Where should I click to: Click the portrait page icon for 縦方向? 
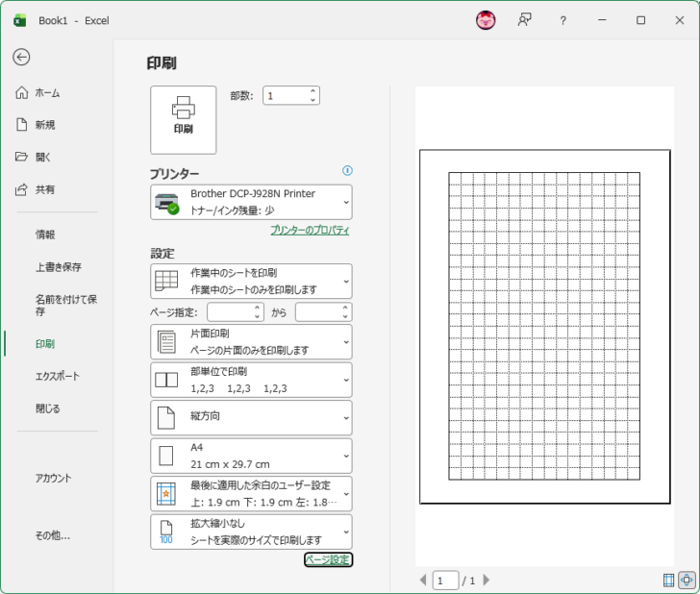click(x=166, y=418)
